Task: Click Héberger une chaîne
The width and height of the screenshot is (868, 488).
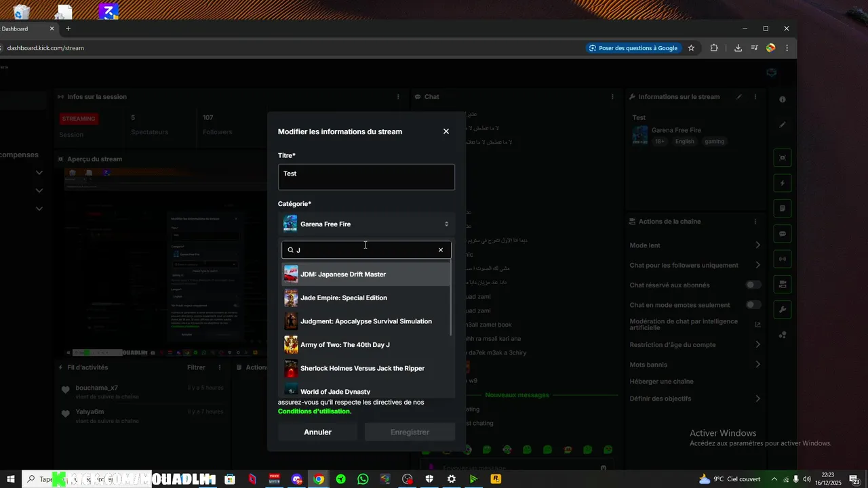Action: 661,382
